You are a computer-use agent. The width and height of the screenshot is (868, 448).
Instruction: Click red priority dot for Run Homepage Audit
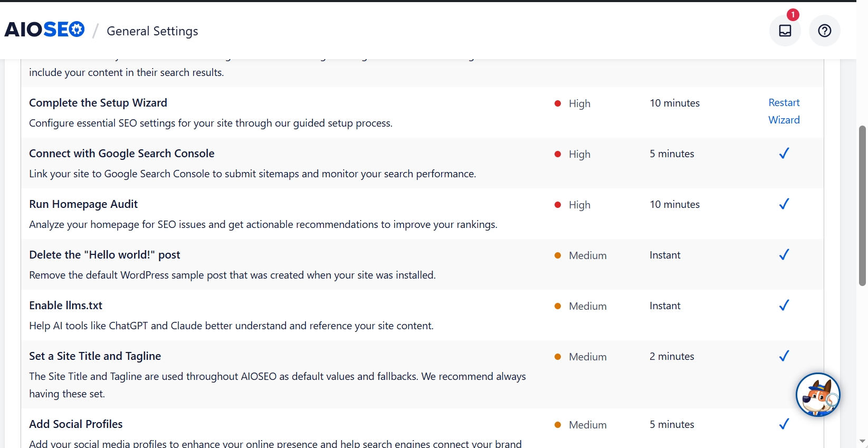click(557, 205)
